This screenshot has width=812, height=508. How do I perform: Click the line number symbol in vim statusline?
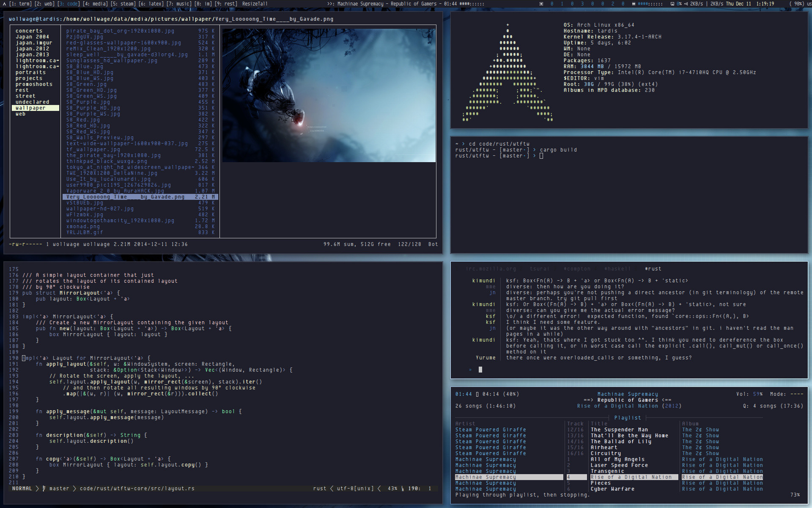coord(402,489)
